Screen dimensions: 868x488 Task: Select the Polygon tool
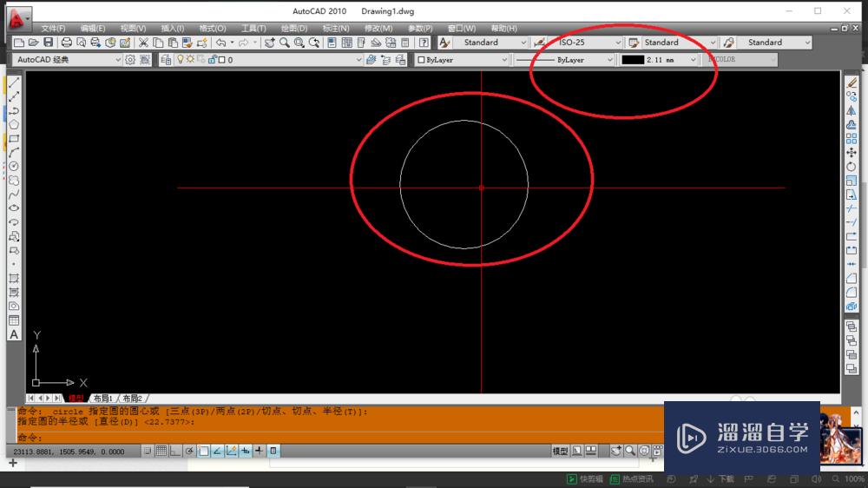[x=14, y=125]
